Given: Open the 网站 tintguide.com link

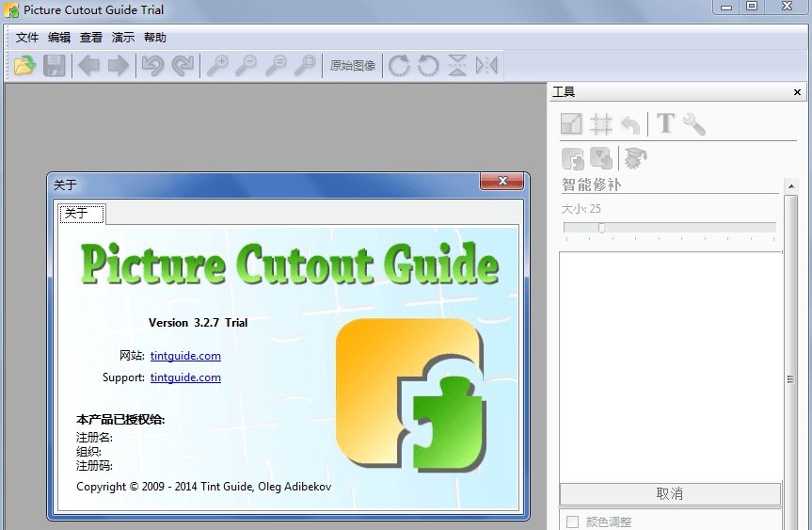Looking at the screenshot, I should (x=185, y=356).
